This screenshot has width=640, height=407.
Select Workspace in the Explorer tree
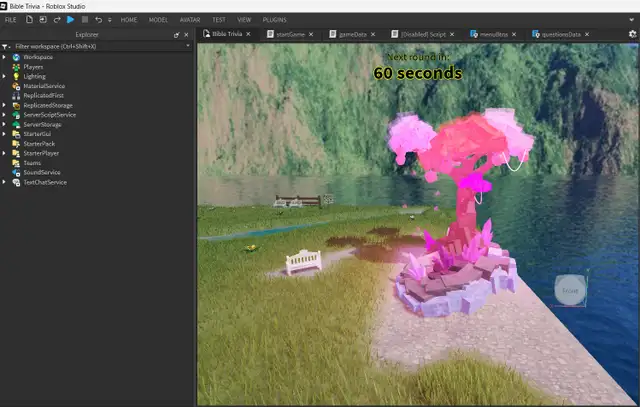click(x=38, y=57)
